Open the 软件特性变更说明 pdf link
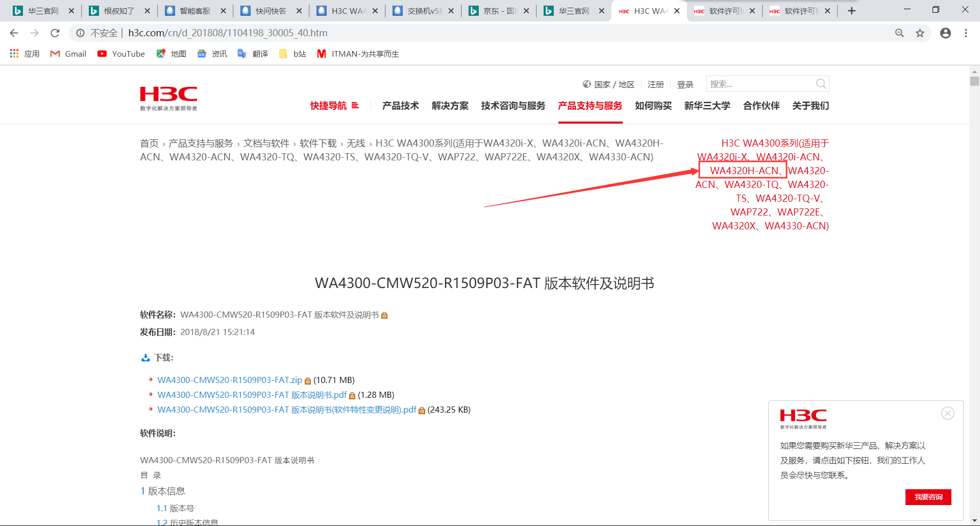This screenshot has width=980, height=526. 287,410
